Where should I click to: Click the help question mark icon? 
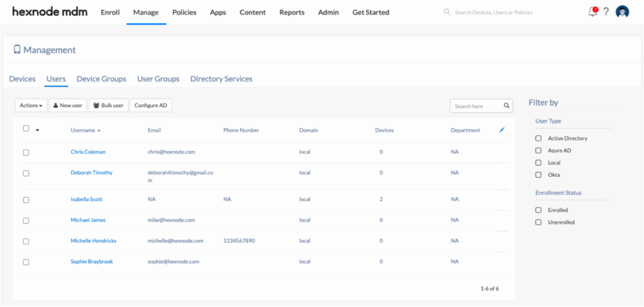pos(606,12)
